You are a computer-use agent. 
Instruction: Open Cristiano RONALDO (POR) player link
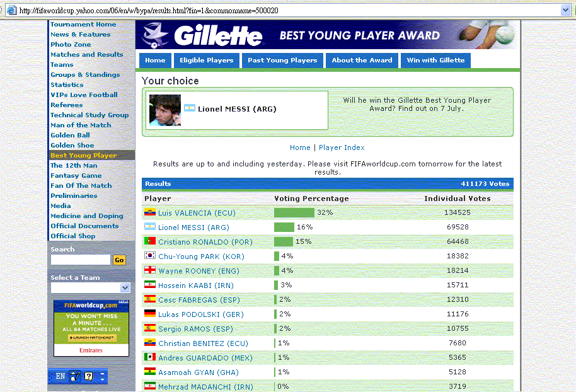pyautogui.click(x=205, y=242)
